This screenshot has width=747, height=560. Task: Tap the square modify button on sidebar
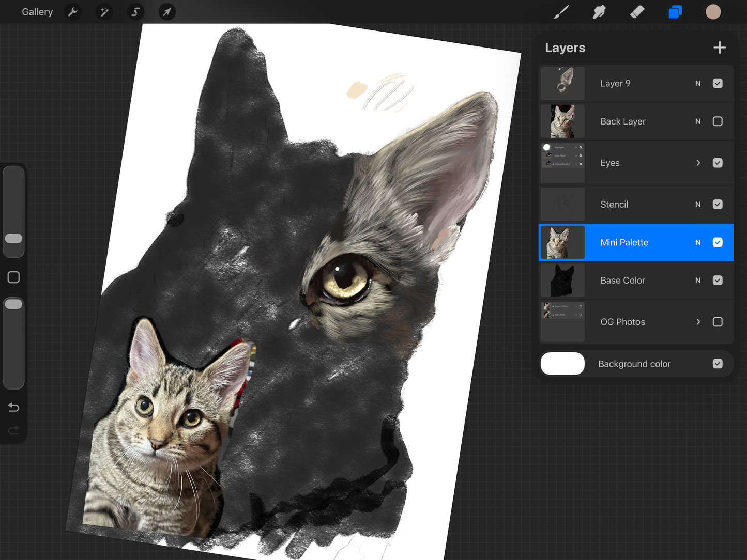point(14,277)
